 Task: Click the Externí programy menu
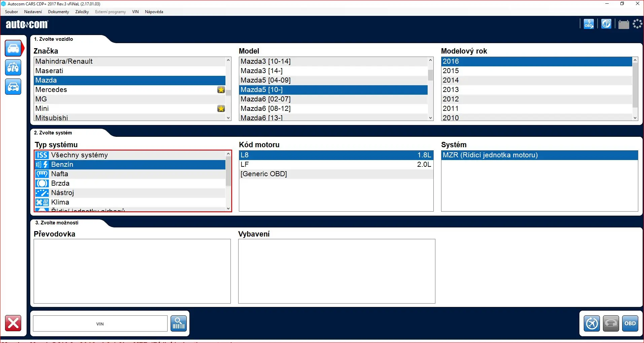pyautogui.click(x=110, y=12)
